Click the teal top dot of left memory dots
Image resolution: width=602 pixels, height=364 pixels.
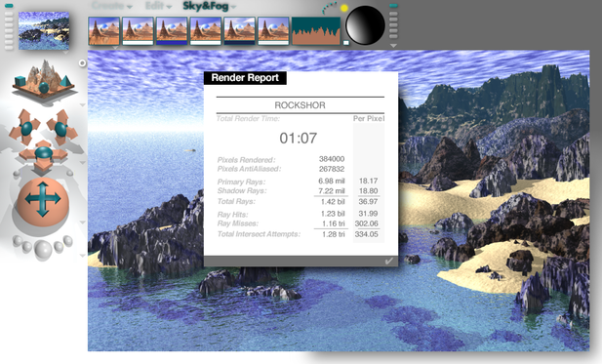9,6
